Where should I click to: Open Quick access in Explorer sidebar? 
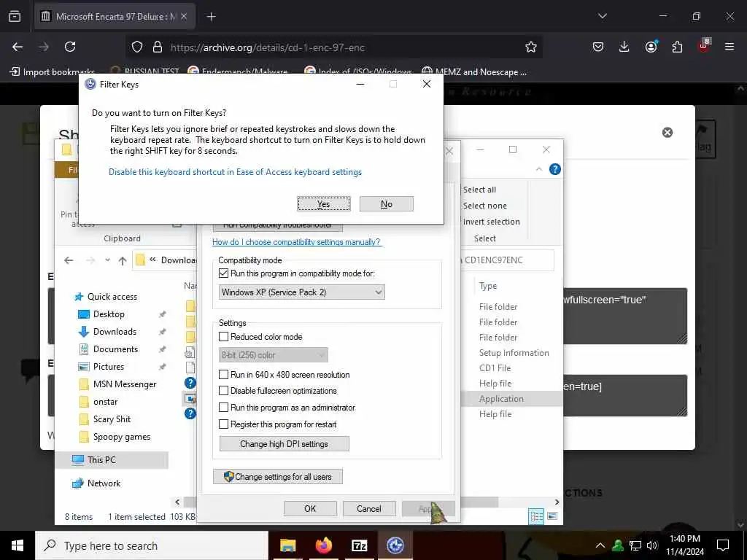[x=112, y=297]
